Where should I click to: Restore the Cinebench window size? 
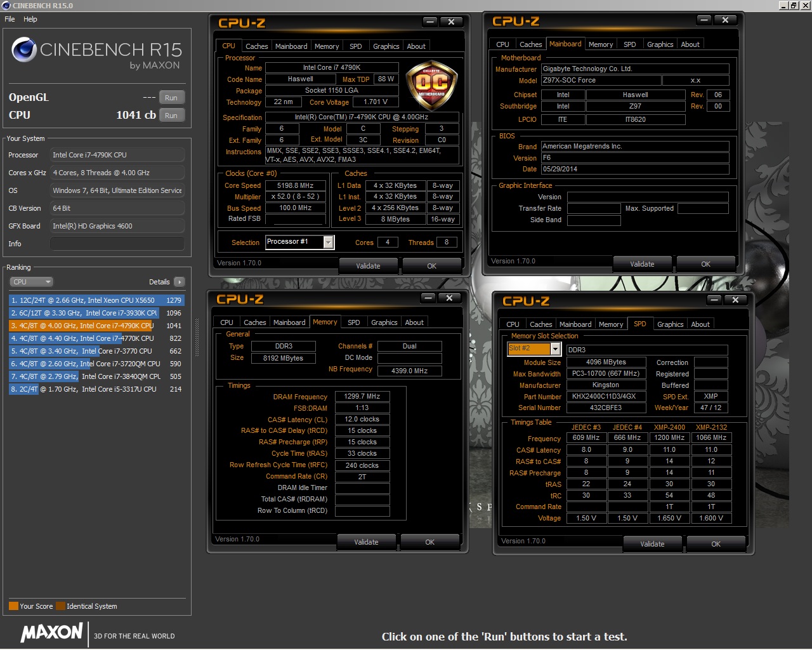click(x=794, y=5)
